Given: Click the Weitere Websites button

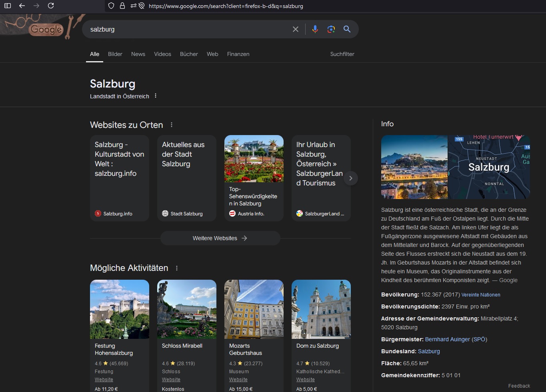Looking at the screenshot, I should (x=220, y=238).
